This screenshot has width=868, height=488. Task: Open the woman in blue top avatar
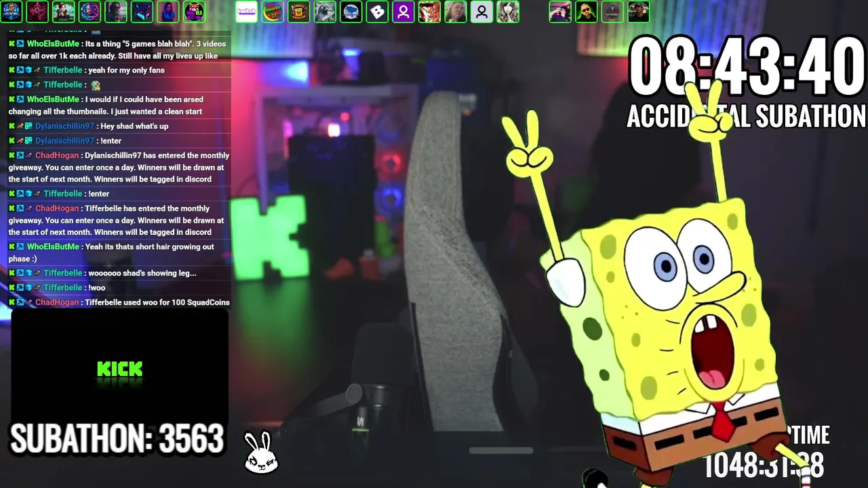click(x=168, y=12)
